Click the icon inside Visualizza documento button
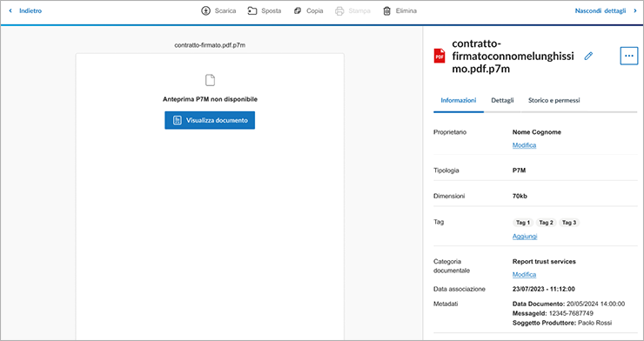Image resolution: width=644 pixels, height=341 pixels. 177,120
